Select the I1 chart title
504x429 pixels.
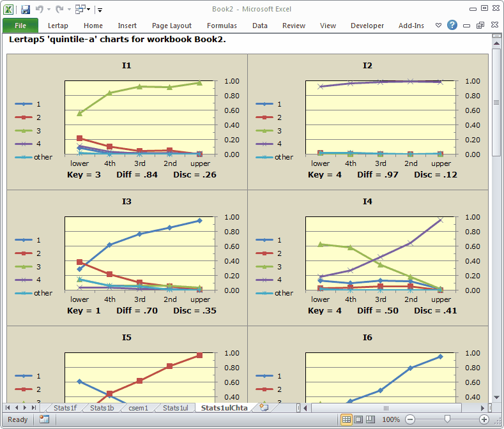(x=126, y=66)
